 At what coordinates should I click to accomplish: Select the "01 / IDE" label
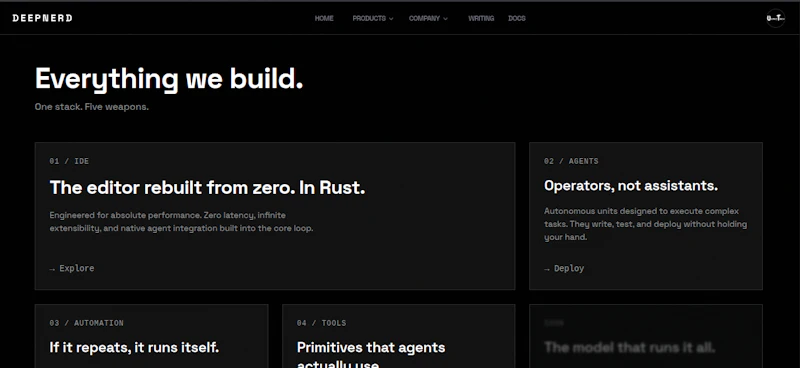69,161
